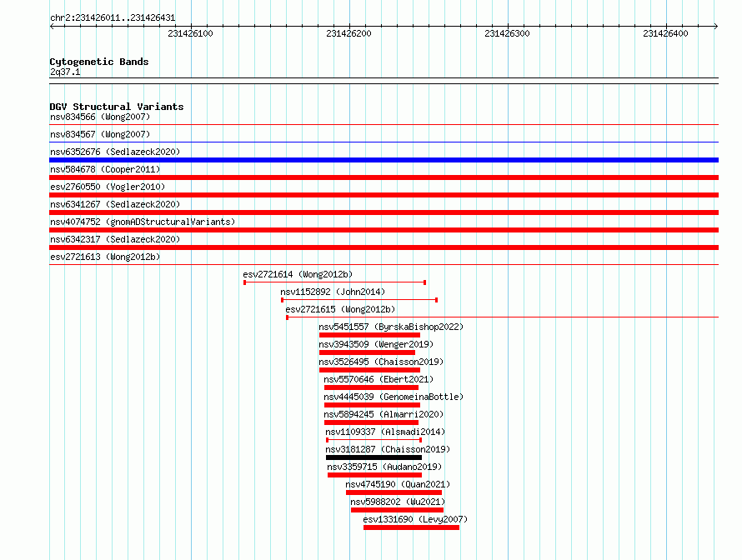
Task: Click the nsv4745190 (Quan2021) label
Action: (x=398, y=484)
